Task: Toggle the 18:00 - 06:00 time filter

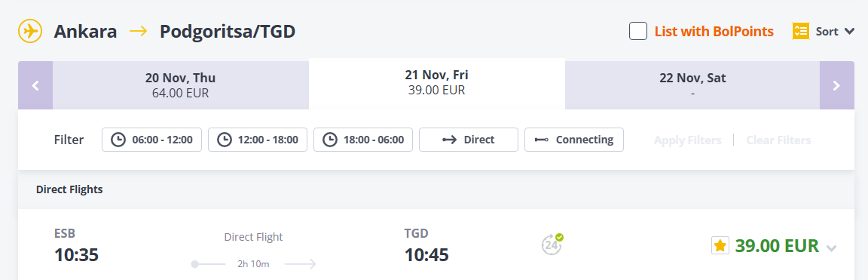Action: click(363, 140)
